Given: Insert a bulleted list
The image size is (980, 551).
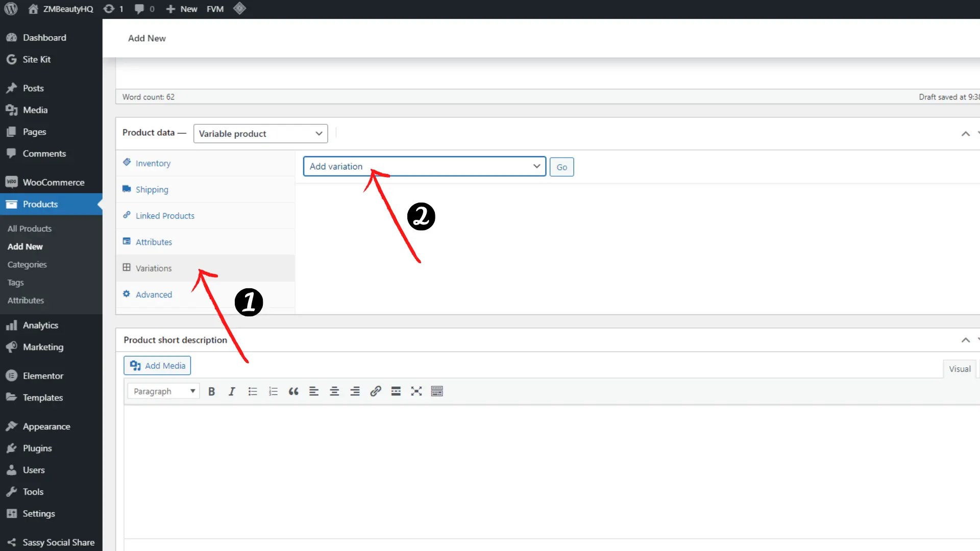Looking at the screenshot, I should (253, 391).
